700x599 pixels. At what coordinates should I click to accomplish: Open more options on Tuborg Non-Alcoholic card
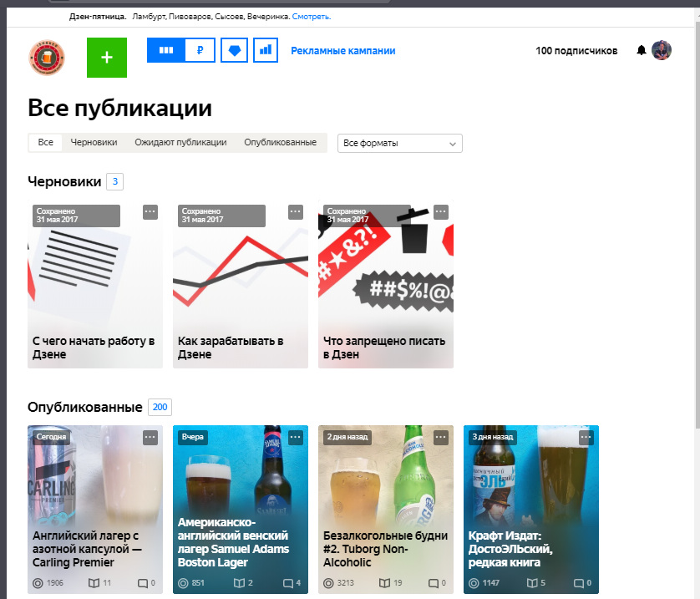(441, 438)
